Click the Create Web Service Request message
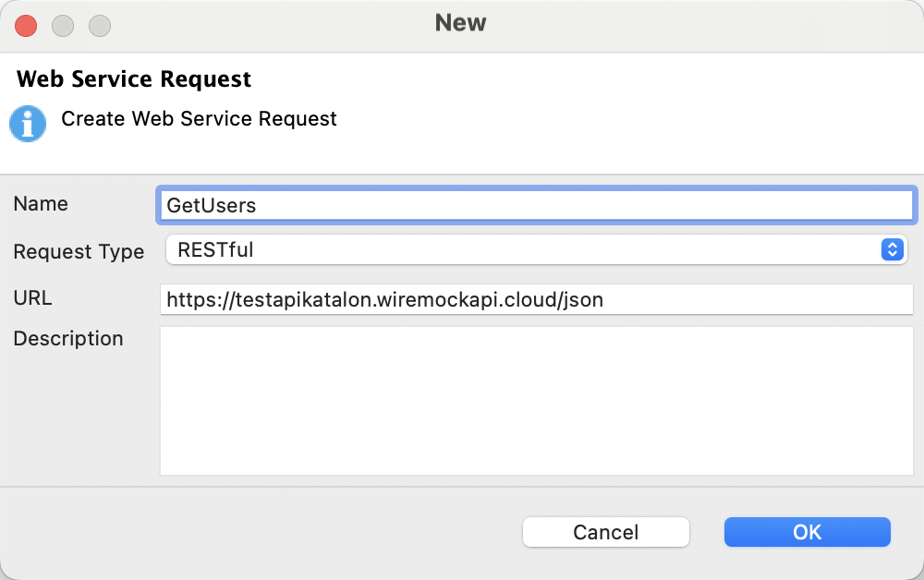Image resolution: width=924 pixels, height=580 pixels. point(199,119)
